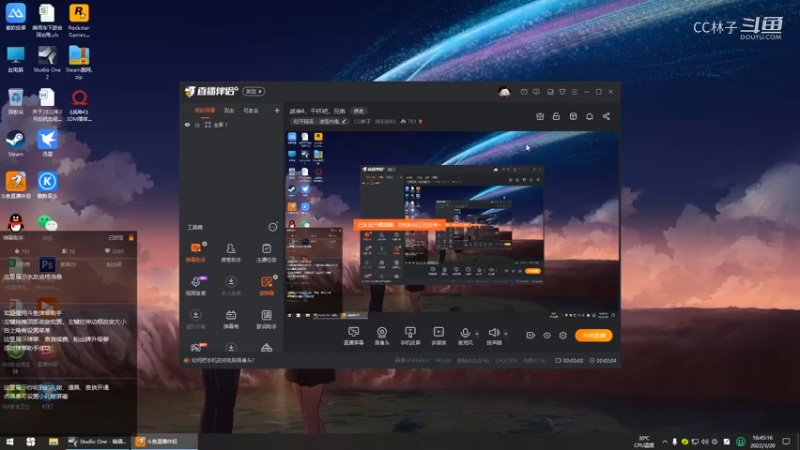800x450 pixels.
Task: Open Studio One in the taskbar
Action: (x=98, y=441)
